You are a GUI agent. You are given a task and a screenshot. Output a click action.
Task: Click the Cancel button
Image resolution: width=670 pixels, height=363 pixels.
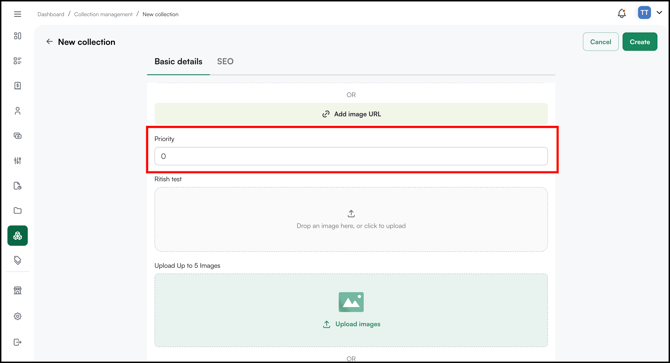point(601,42)
